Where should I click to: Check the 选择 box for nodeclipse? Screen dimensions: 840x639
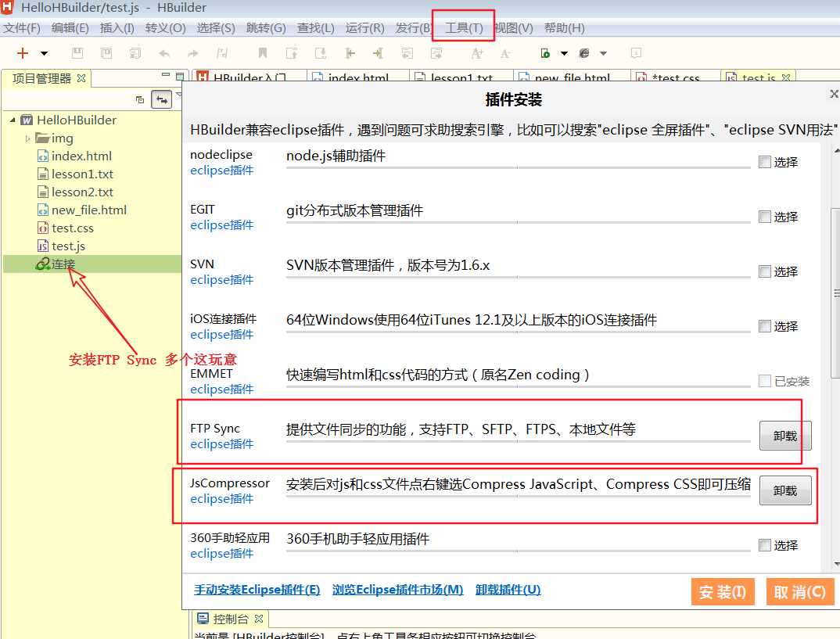coord(764,162)
